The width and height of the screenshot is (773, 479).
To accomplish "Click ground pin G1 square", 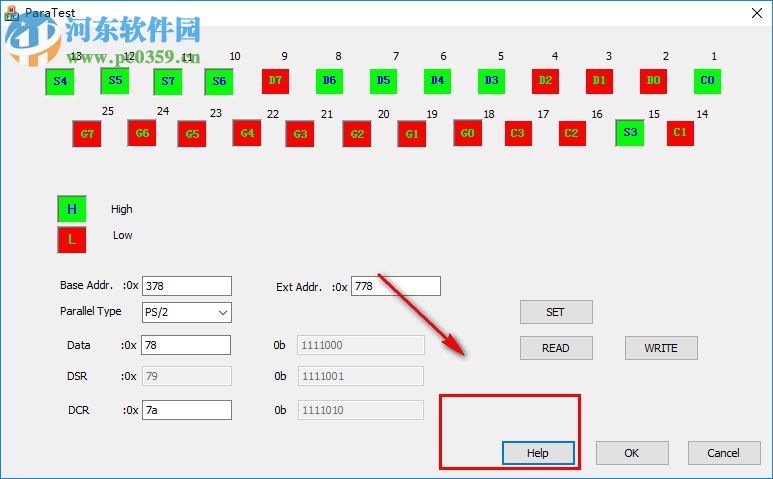I will [412, 134].
